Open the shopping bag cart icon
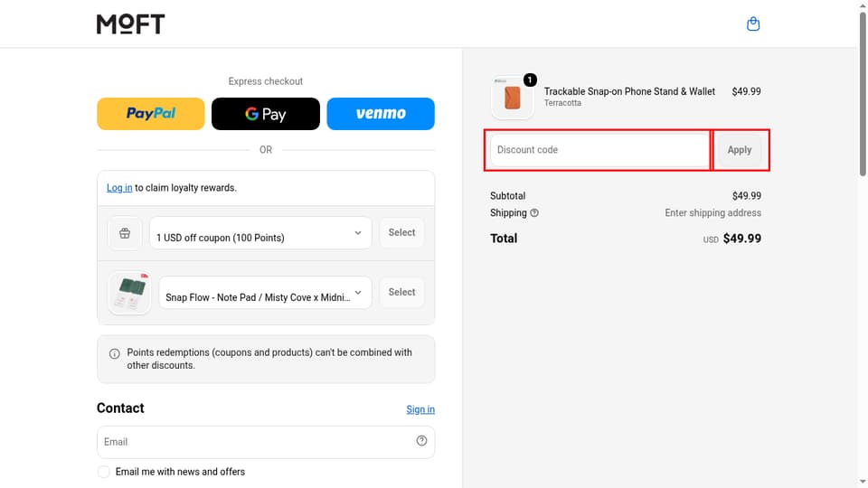 [x=753, y=23]
